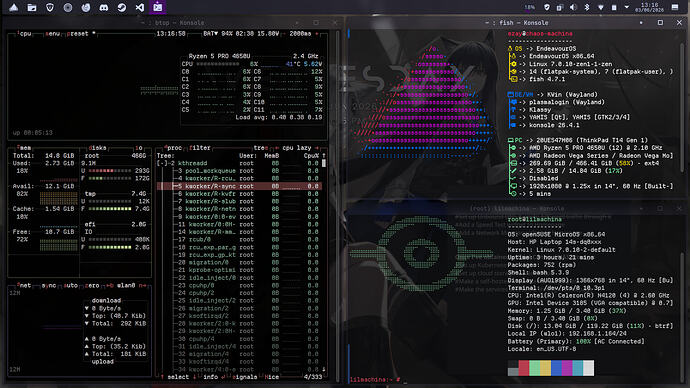The width and height of the screenshot is (690, 388).
Task: Open Discord from the panel
Action: 104,7
